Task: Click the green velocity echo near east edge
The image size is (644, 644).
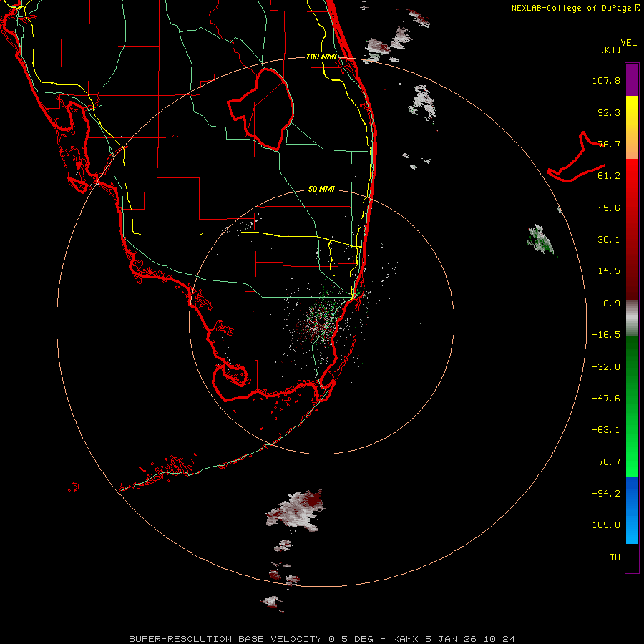Action: coord(540,239)
